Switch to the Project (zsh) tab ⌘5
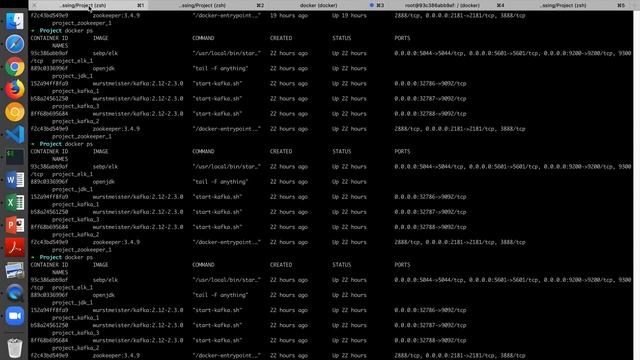The image size is (640, 360). pos(567,5)
